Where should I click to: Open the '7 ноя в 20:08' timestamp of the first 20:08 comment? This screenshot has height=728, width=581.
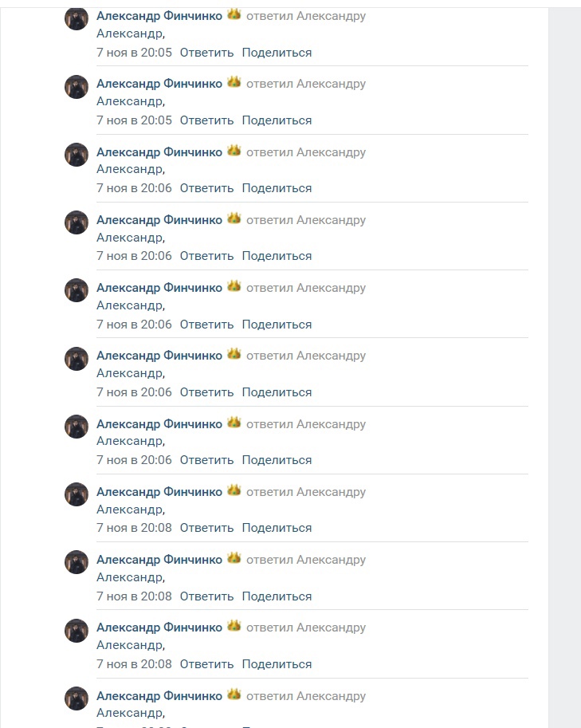point(134,528)
